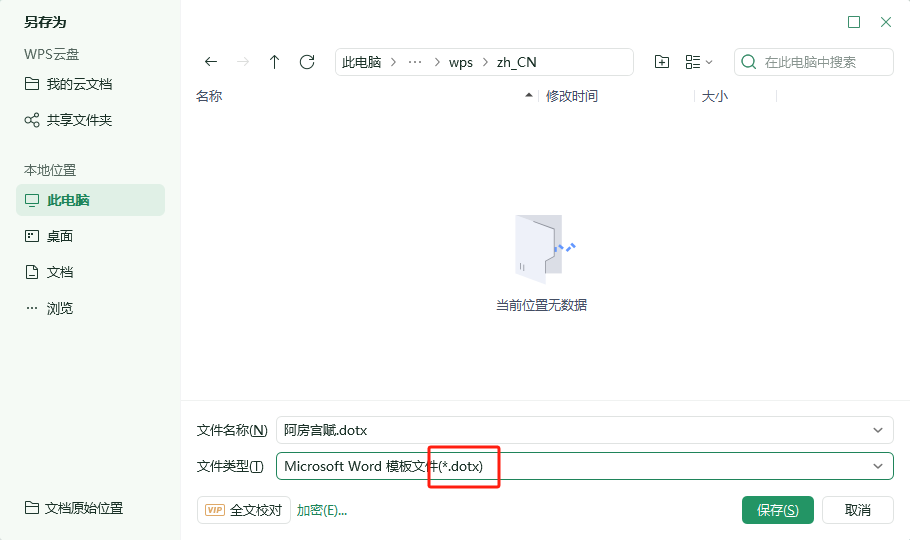
Task: Click 取消 to cancel saving
Action: coord(858,510)
